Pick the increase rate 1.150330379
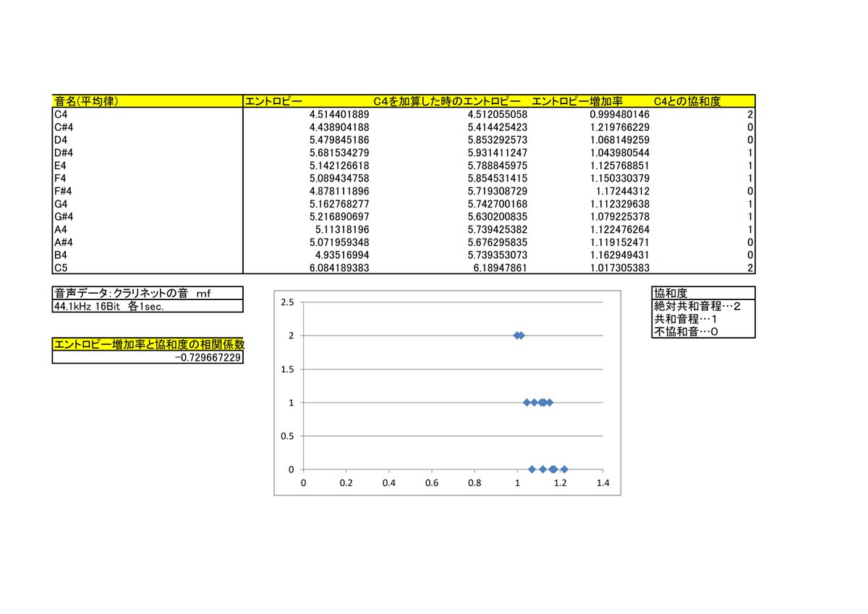This screenshot has width=868, height=614. tap(619, 178)
